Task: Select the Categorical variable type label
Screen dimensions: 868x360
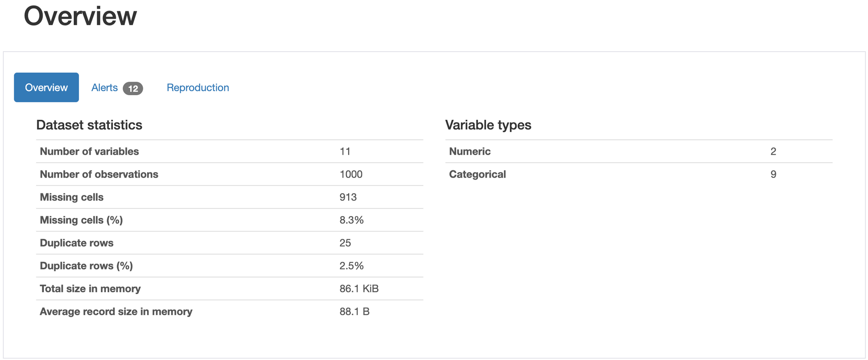Action: click(477, 174)
